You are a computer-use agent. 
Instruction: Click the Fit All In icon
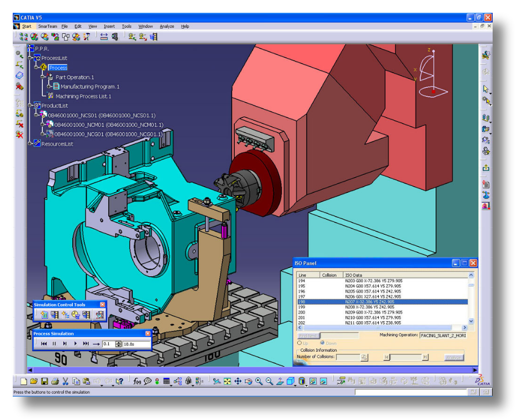(227, 381)
